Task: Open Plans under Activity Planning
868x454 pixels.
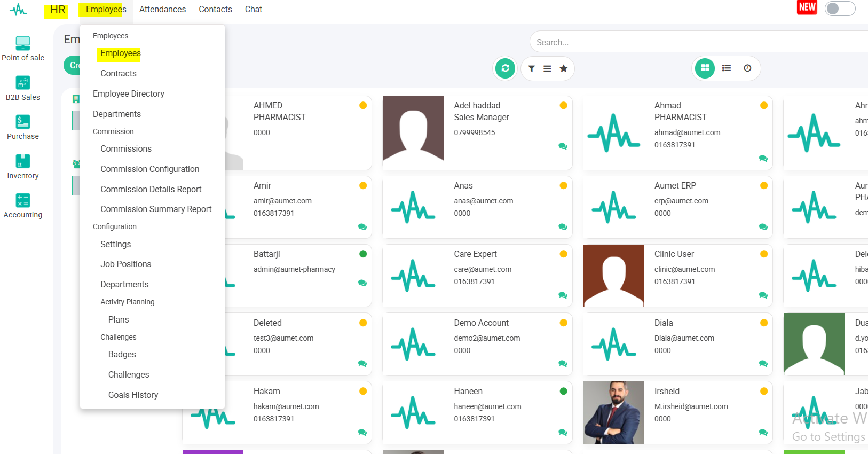Action: pos(119,320)
